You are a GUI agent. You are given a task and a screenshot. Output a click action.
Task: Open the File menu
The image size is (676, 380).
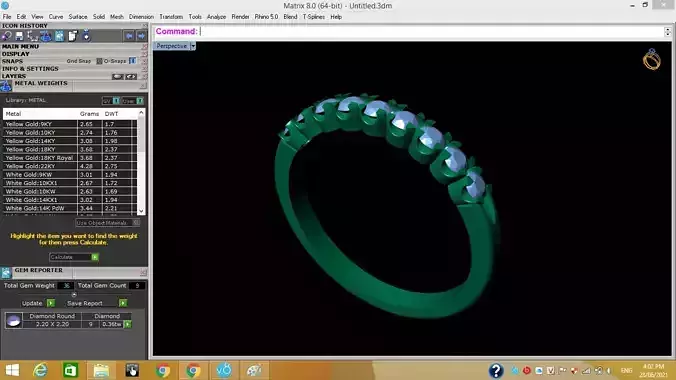7,17
